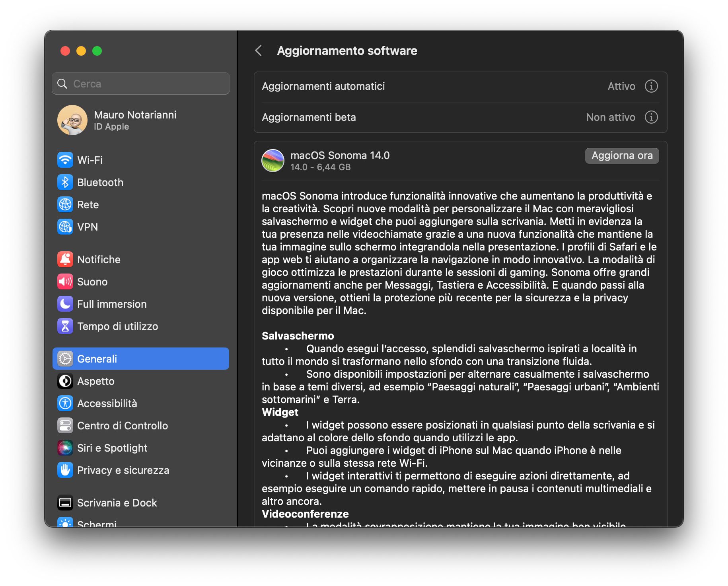Select Bluetooth in the sidebar
Screen dimensions: 728x586
coord(141,182)
